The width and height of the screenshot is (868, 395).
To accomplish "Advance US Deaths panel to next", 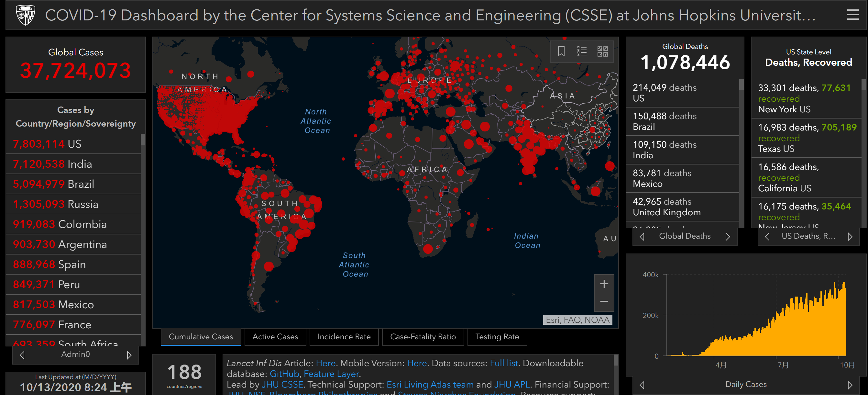I will click(850, 236).
